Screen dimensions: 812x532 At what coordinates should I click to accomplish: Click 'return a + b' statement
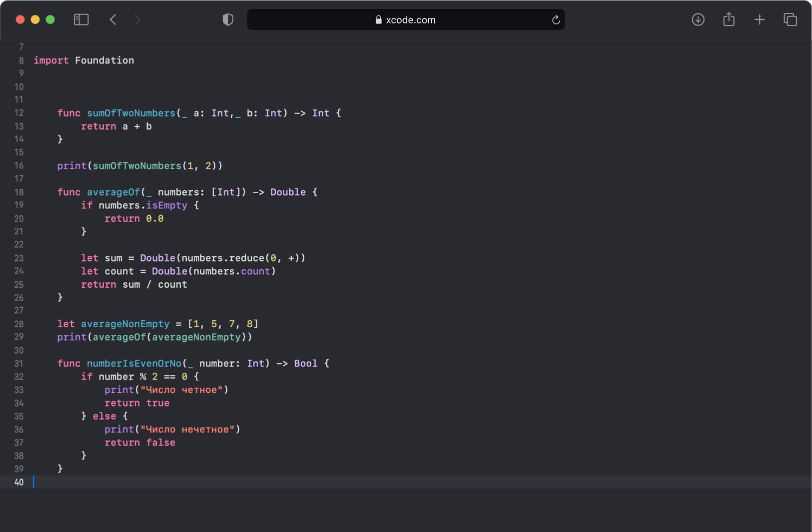[x=116, y=126]
